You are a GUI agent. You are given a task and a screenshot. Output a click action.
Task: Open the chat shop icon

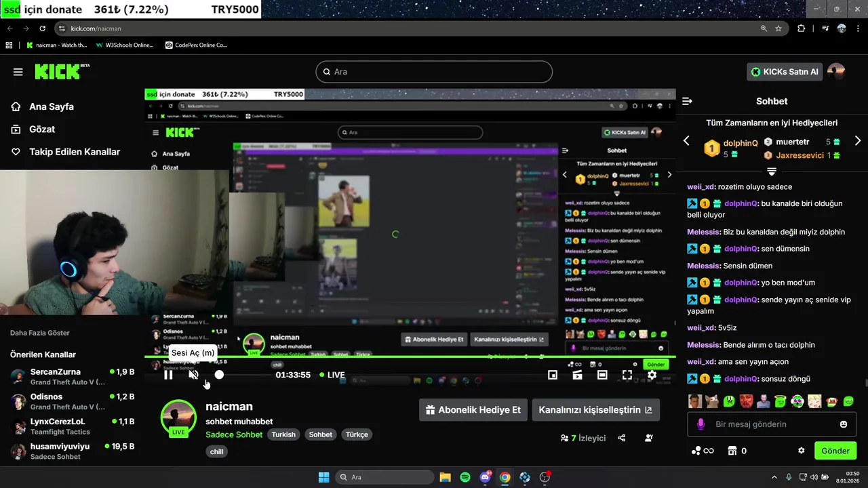(732, 451)
